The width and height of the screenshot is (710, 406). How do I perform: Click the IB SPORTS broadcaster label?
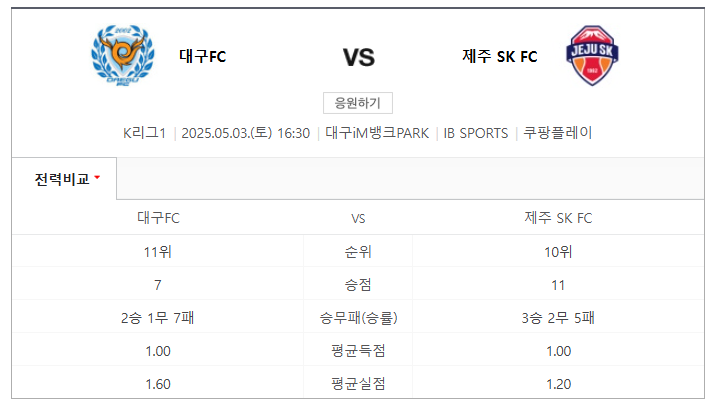pyautogui.click(x=475, y=133)
